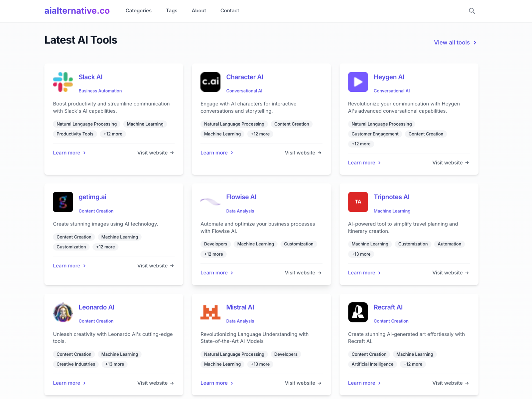Click the Leonardo AI avatar logo
Image resolution: width=532 pixels, height=399 pixels.
(63, 312)
